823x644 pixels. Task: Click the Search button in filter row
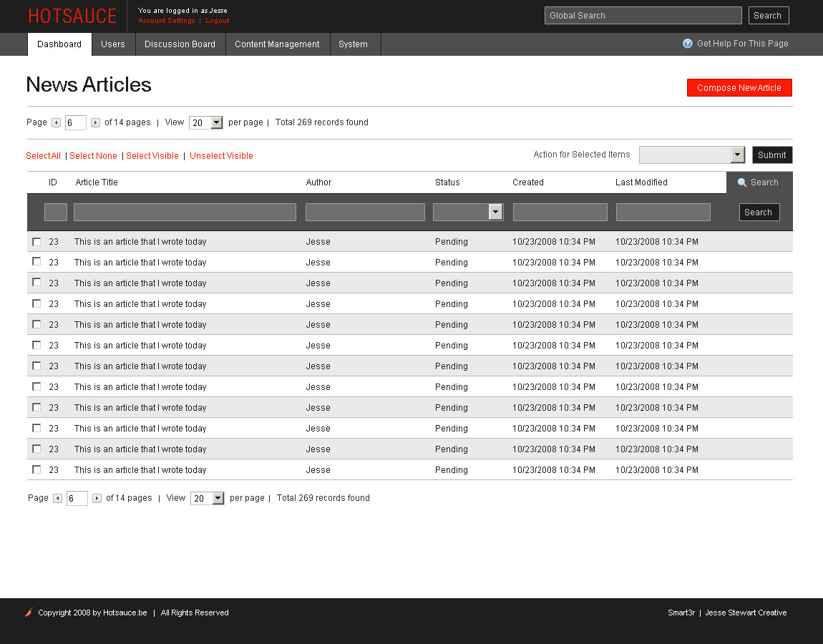[759, 212]
